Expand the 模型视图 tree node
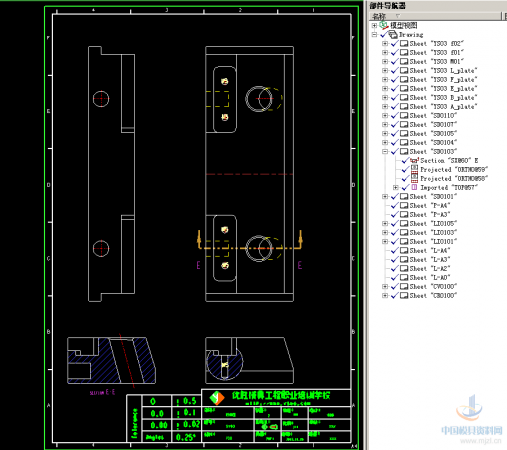Image resolution: width=507 pixels, height=450 pixels. [x=374, y=25]
